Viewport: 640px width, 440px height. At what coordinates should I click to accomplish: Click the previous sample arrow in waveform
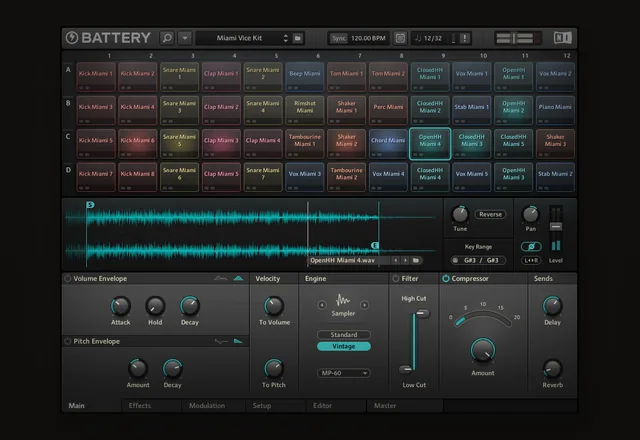396,260
